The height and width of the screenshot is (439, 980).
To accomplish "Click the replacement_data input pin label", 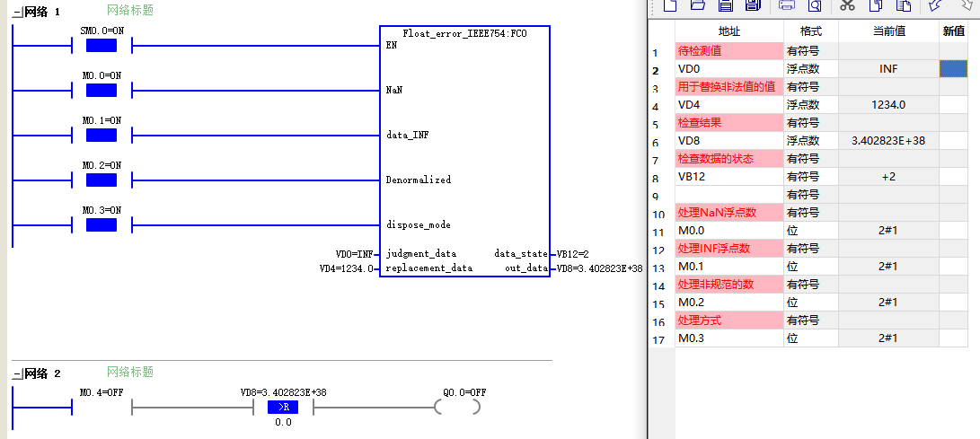I will coord(429,268).
